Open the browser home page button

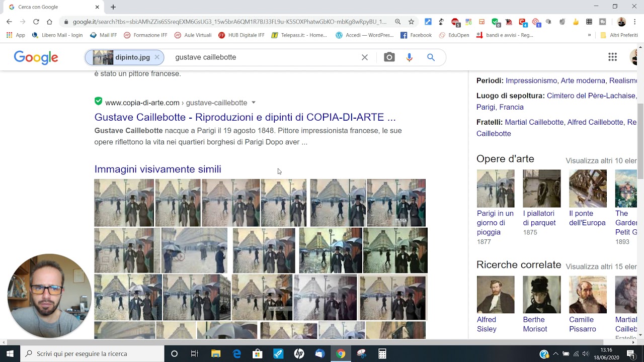click(x=49, y=22)
